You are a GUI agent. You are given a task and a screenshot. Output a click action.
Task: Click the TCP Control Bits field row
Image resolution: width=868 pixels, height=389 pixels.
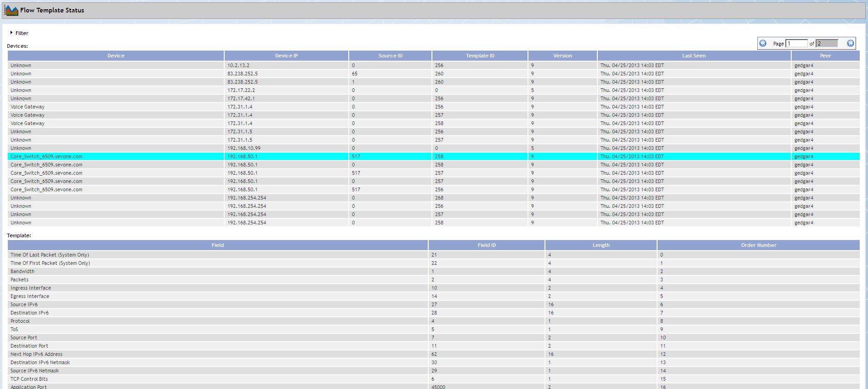(434, 379)
